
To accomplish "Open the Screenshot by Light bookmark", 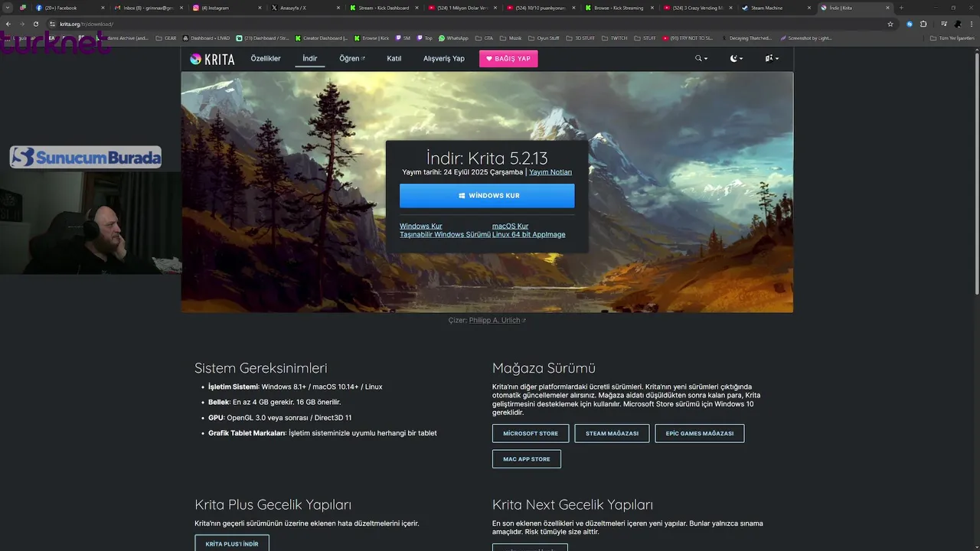I will (x=805, y=37).
